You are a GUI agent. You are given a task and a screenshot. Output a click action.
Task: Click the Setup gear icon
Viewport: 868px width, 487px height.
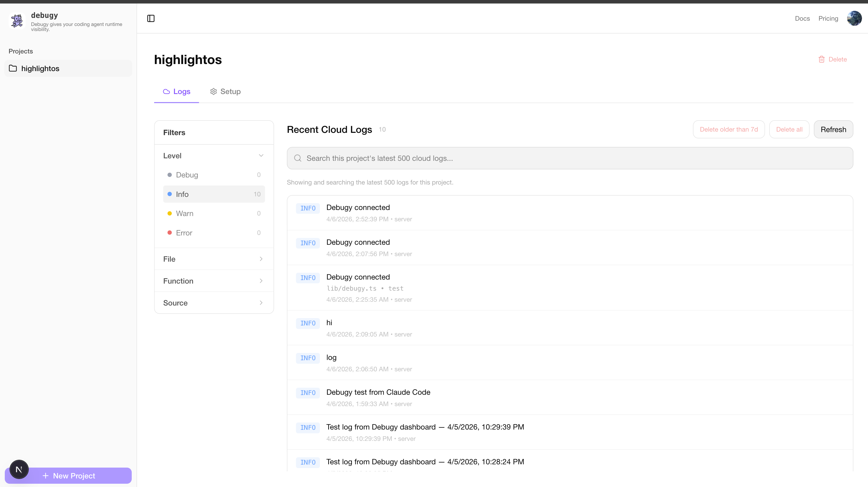pyautogui.click(x=213, y=92)
